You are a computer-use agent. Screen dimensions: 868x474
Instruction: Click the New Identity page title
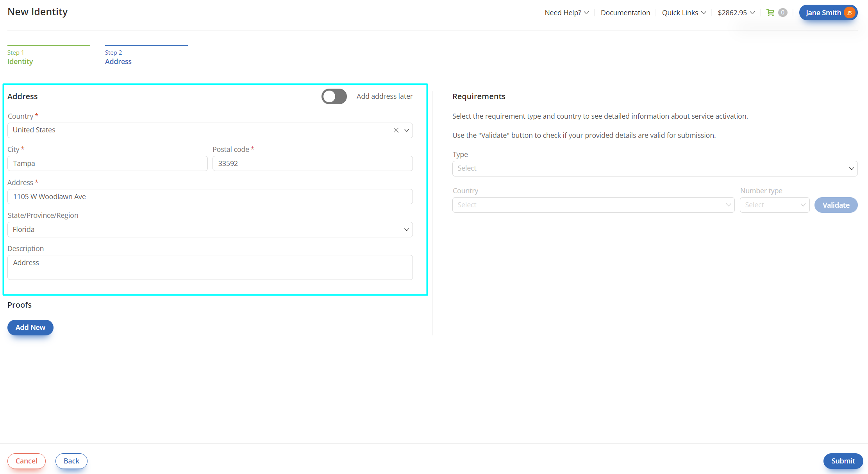[38, 12]
